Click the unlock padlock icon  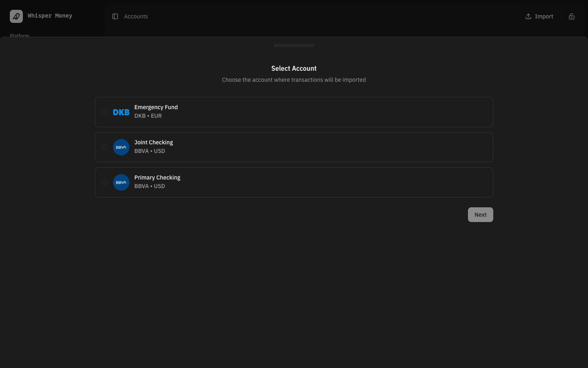click(x=572, y=16)
